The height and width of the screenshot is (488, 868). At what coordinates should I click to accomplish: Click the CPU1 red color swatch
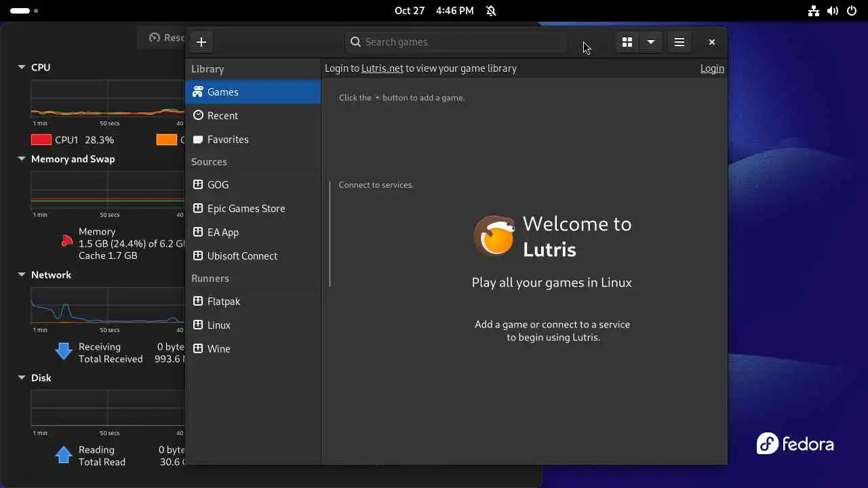[x=41, y=140]
